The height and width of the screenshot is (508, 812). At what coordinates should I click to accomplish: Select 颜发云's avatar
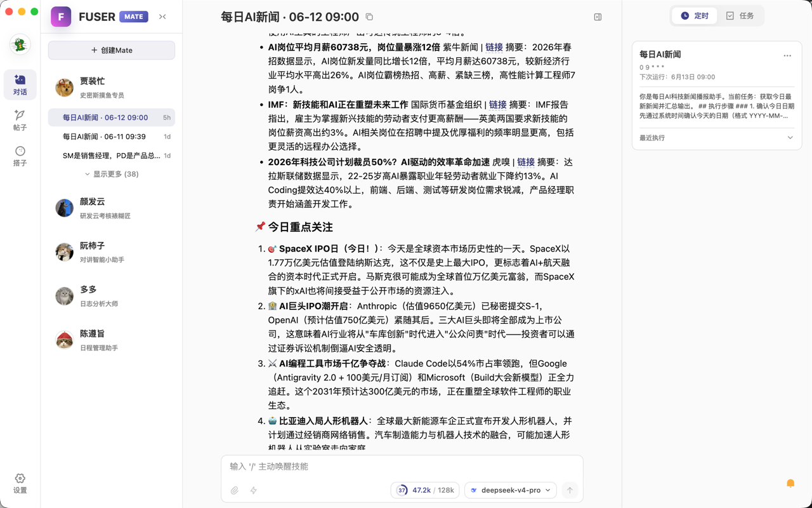coord(64,208)
